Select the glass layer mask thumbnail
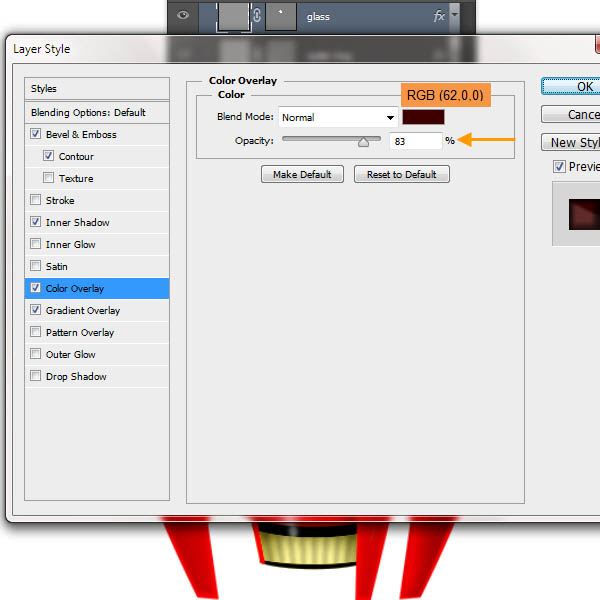The image size is (600, 600). coord(280,15)
